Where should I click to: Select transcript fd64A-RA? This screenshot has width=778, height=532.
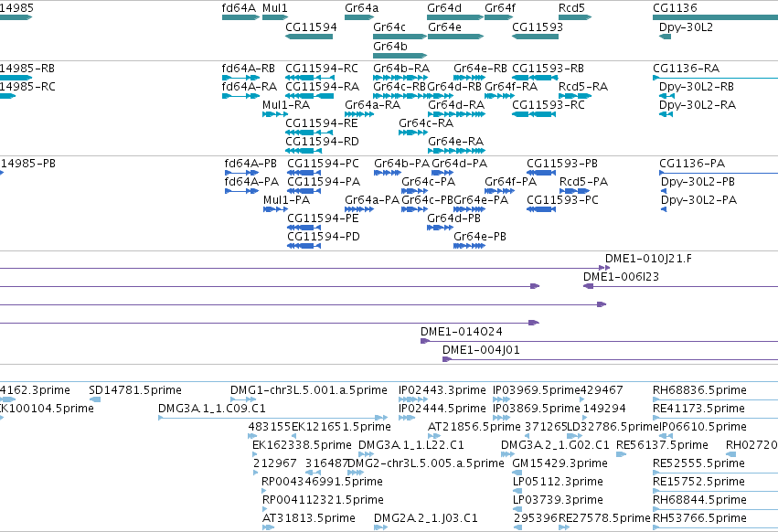pos(240,96)
